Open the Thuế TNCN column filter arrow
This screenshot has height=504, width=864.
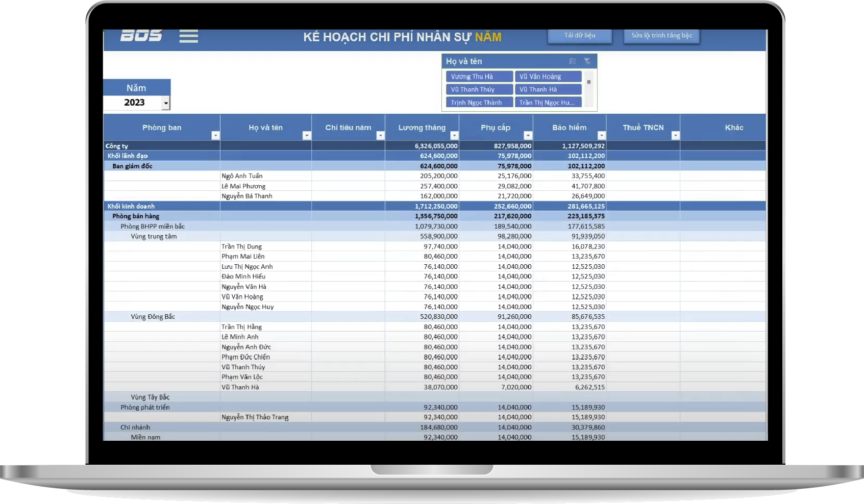675,135
